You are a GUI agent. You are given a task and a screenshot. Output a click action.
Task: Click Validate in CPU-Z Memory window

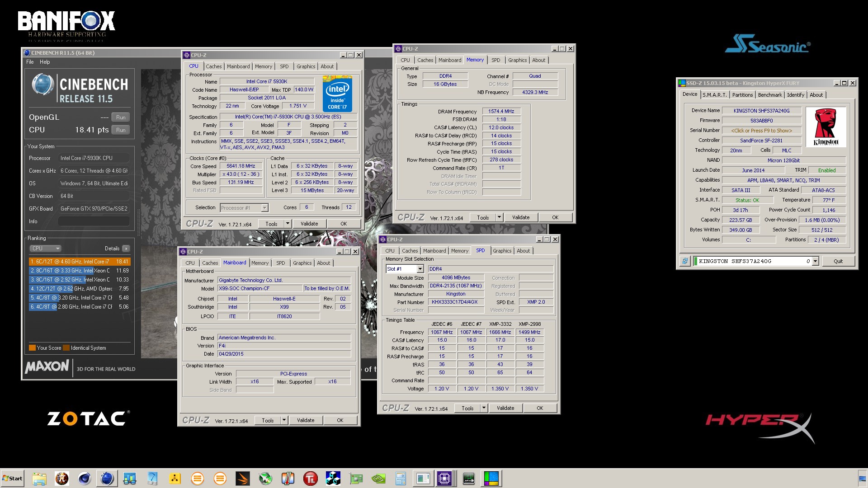point(520,217)
